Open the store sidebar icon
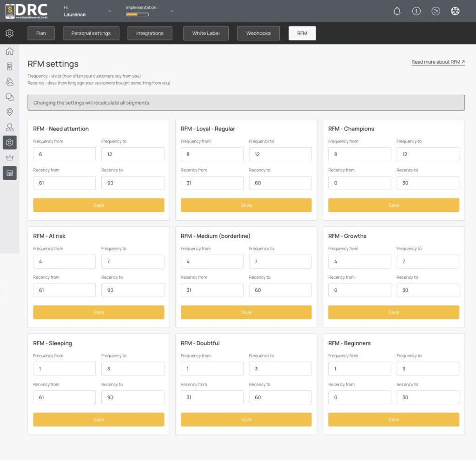 point(10,173)
